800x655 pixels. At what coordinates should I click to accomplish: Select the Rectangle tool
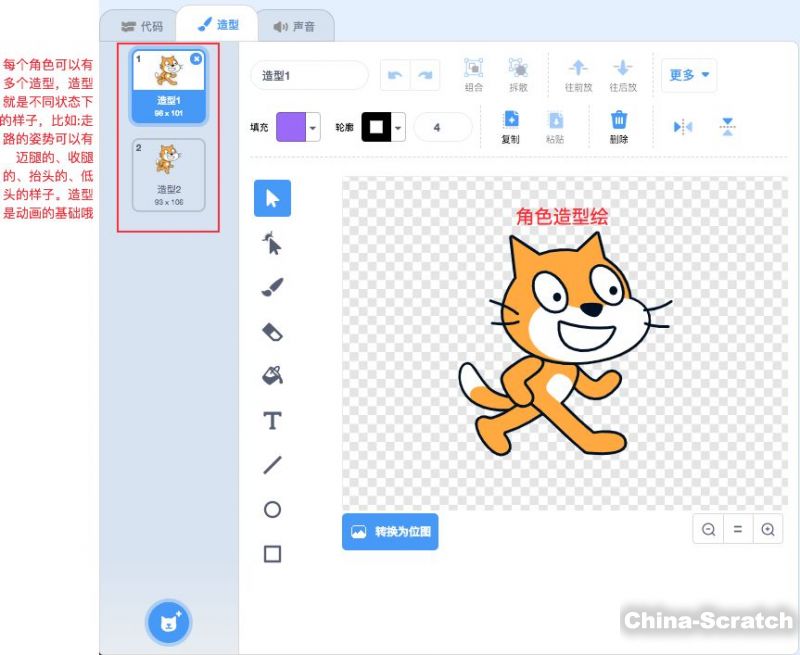(x=272, y=554)
